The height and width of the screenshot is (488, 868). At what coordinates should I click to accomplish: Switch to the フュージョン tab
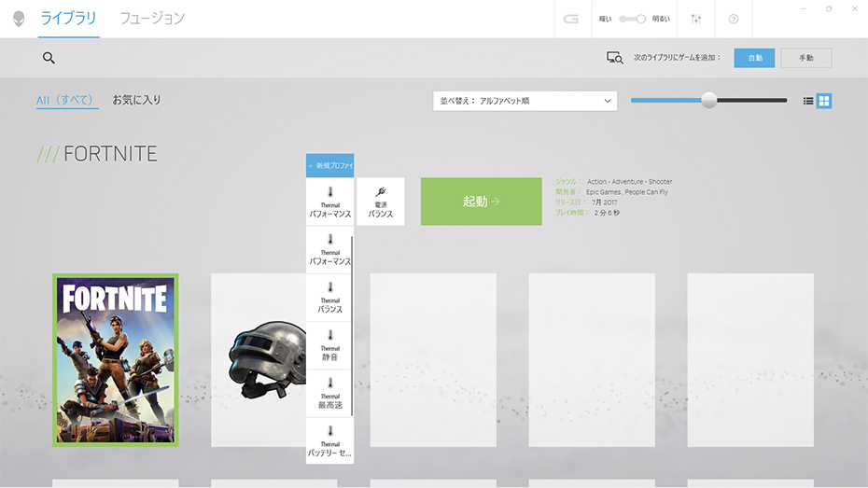tap(152, 19)
